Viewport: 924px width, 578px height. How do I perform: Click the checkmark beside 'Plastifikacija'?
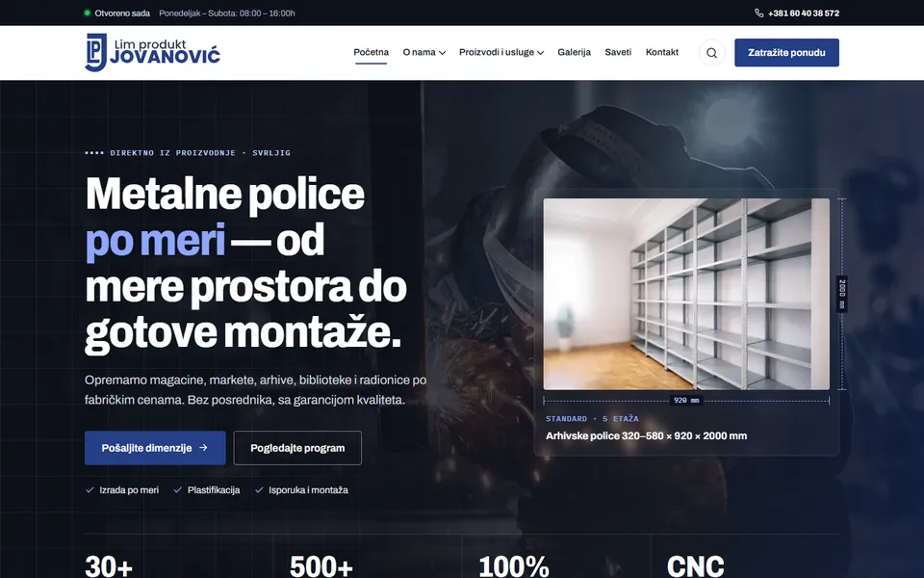coord(177,489)
